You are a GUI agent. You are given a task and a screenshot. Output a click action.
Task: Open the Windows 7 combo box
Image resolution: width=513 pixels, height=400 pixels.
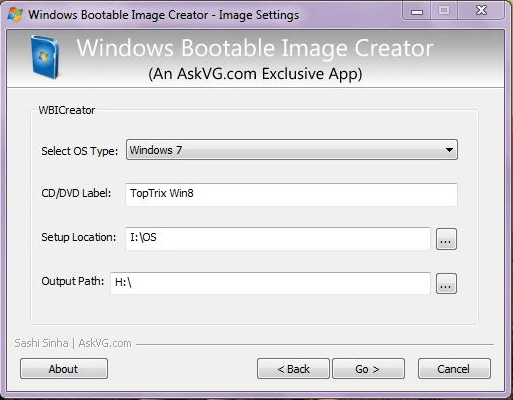coord(292,150)
